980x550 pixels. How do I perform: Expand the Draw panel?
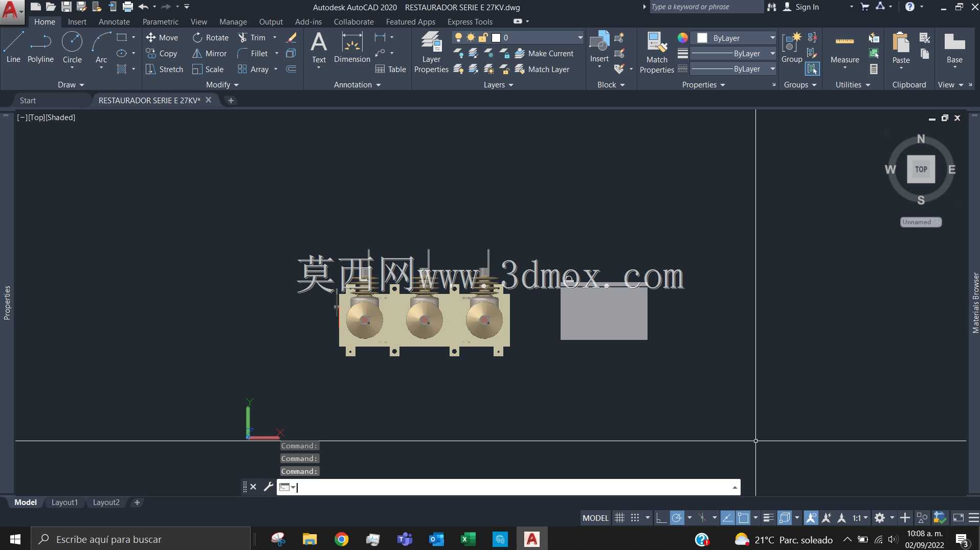pos(71,84)
